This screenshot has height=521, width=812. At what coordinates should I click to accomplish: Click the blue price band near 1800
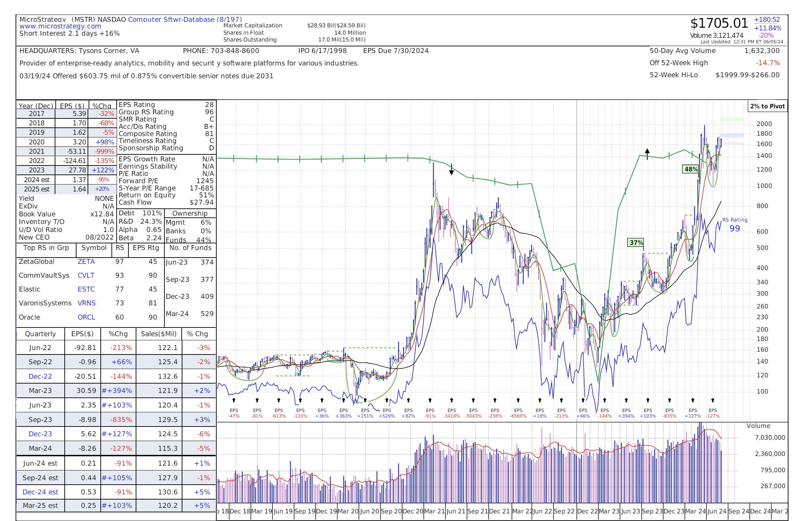pyautogui.click(x=732, y=135)
